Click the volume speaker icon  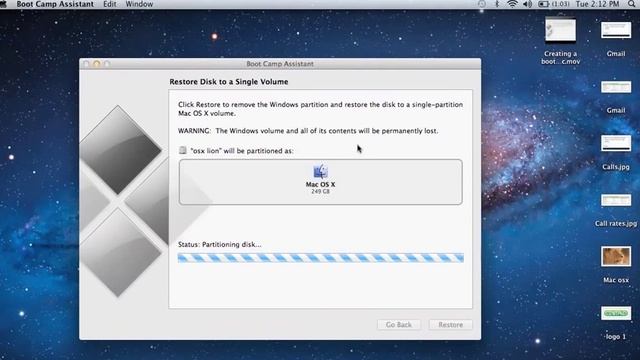click(x=527, y=4)
